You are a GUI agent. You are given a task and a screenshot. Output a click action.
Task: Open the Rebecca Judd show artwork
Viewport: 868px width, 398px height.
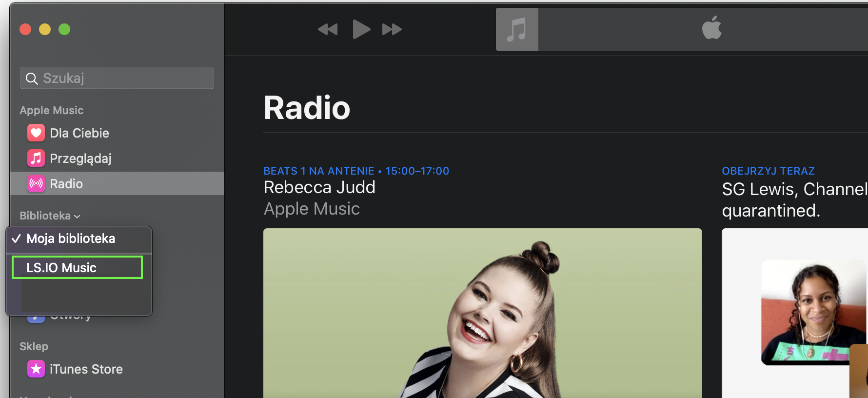click(483, 313)
